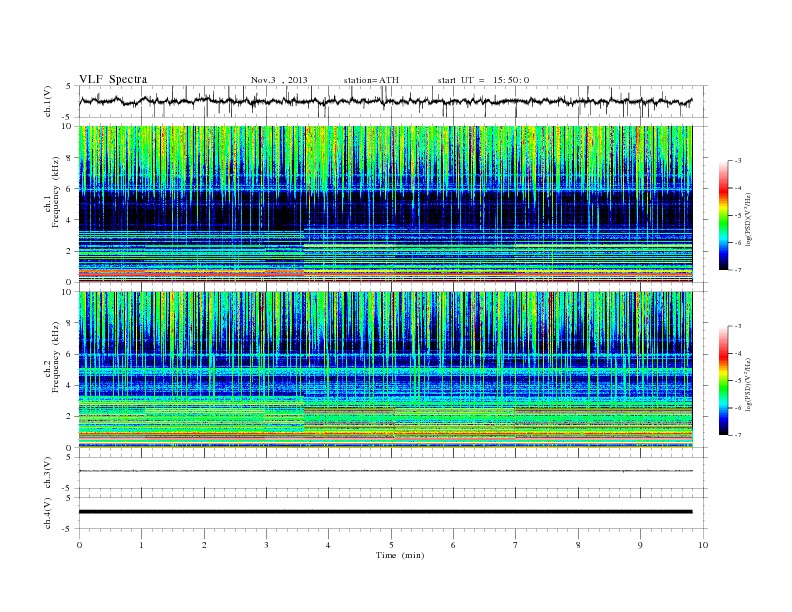Click time axis tick label '6'
792x612 pixels.
tap(453, 545)
